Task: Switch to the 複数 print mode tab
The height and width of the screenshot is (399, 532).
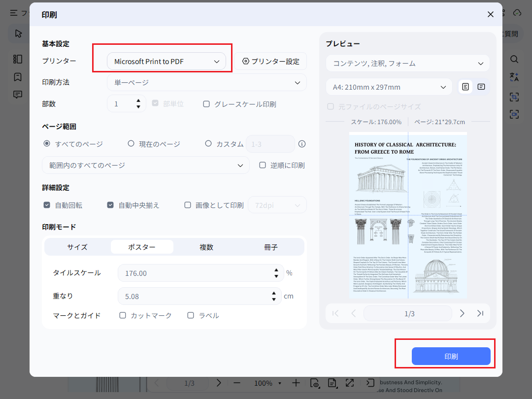Action: [206, 247]
